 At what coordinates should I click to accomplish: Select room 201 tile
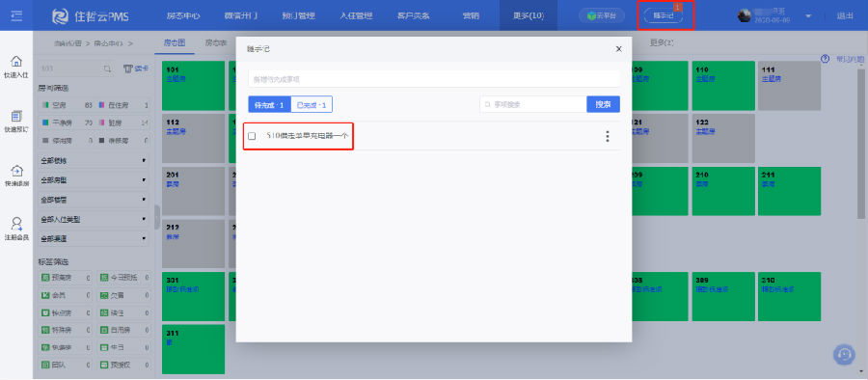coord(193,191)
